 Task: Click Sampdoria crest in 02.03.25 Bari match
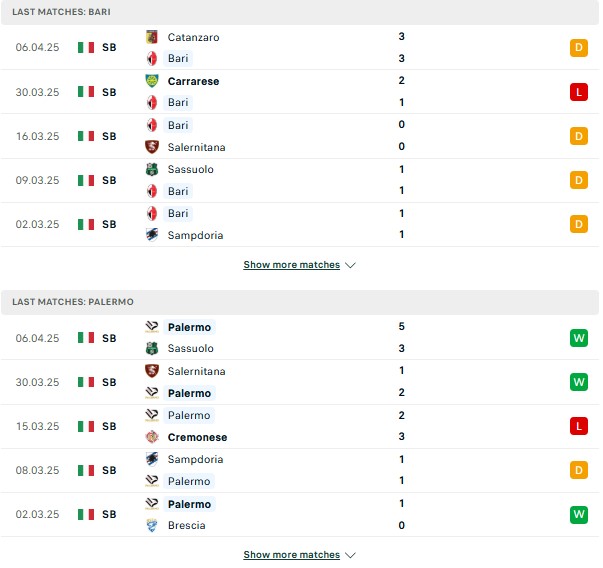[152, 235]
